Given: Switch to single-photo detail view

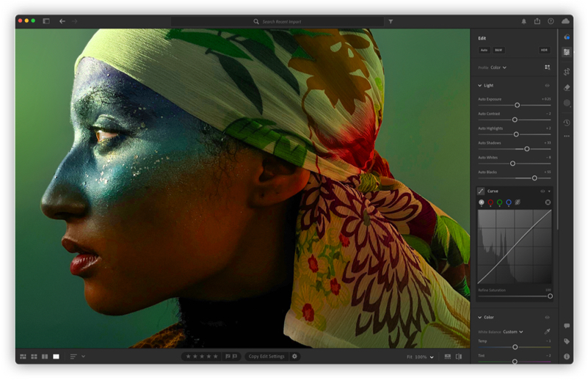Looking at the screenshot, I should pyautogui.click(x=56, y=357).
